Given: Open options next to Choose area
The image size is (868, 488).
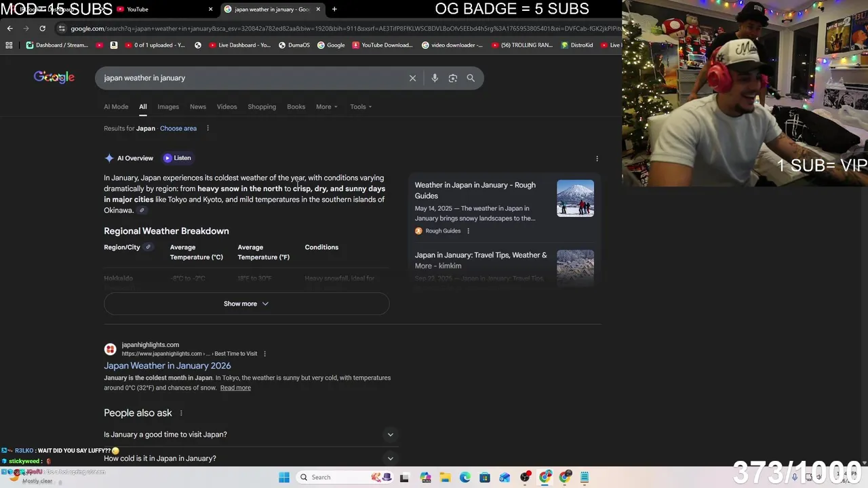Looking at the screenshot, I should (x=208, y=128).
